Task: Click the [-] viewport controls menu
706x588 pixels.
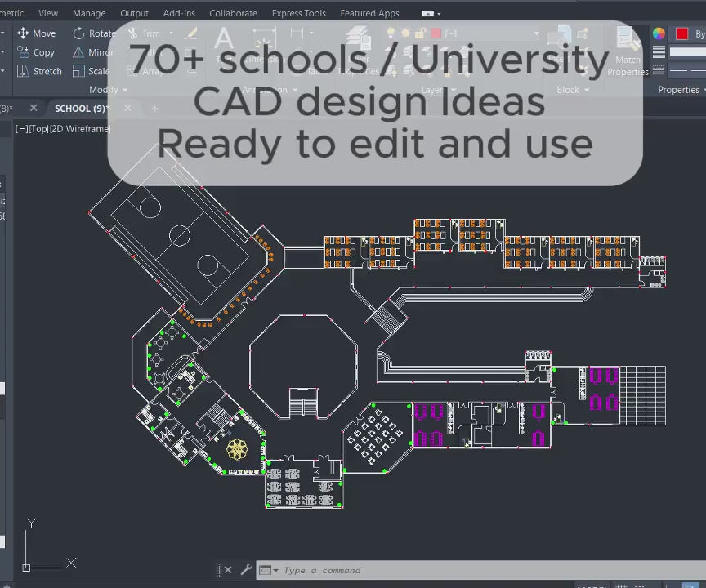Action: click(x=21, y=129)
